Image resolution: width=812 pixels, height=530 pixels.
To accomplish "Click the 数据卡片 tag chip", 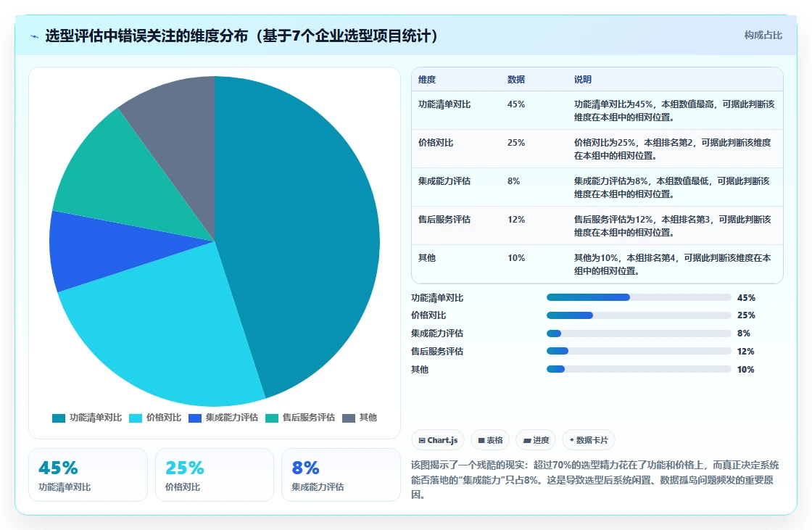I will tap(589, 440).
